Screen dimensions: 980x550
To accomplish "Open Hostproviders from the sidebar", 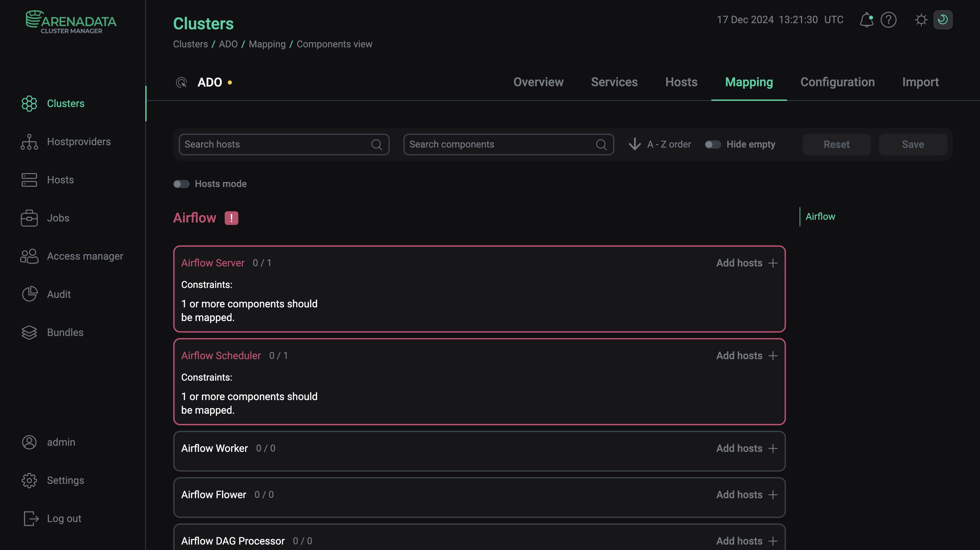I will (x=79, y=141).
